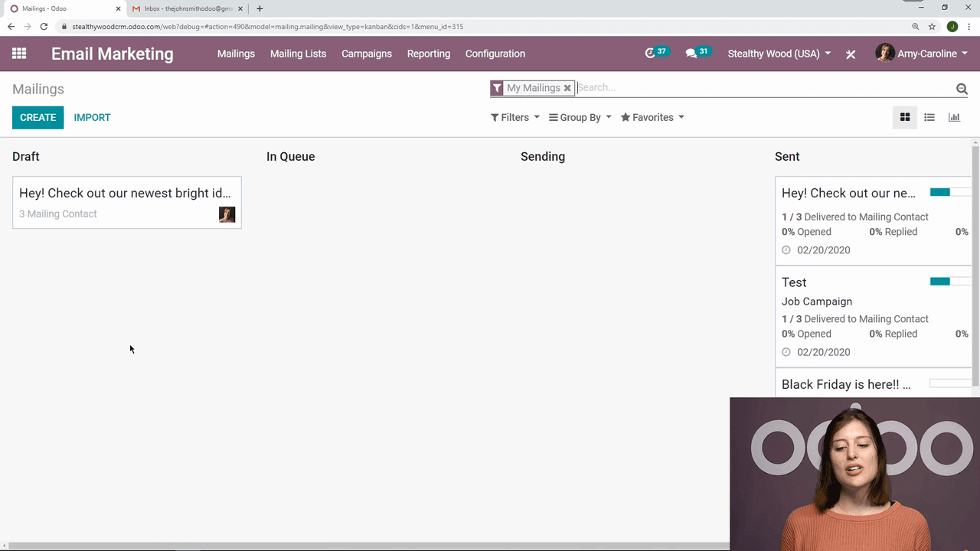
Task: Open the draft mailing card in the Draft column
Action: [126, 202]
